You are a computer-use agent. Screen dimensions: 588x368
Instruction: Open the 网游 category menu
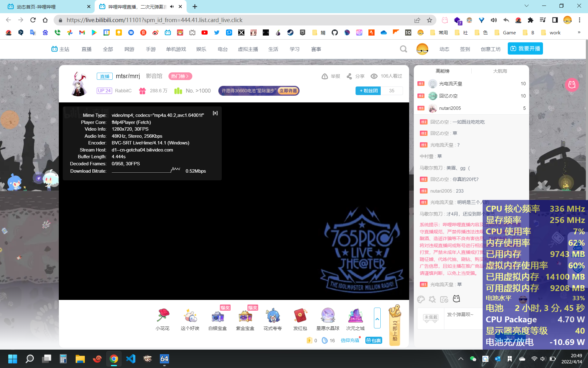pyautogui.click(x=129, y=49)
